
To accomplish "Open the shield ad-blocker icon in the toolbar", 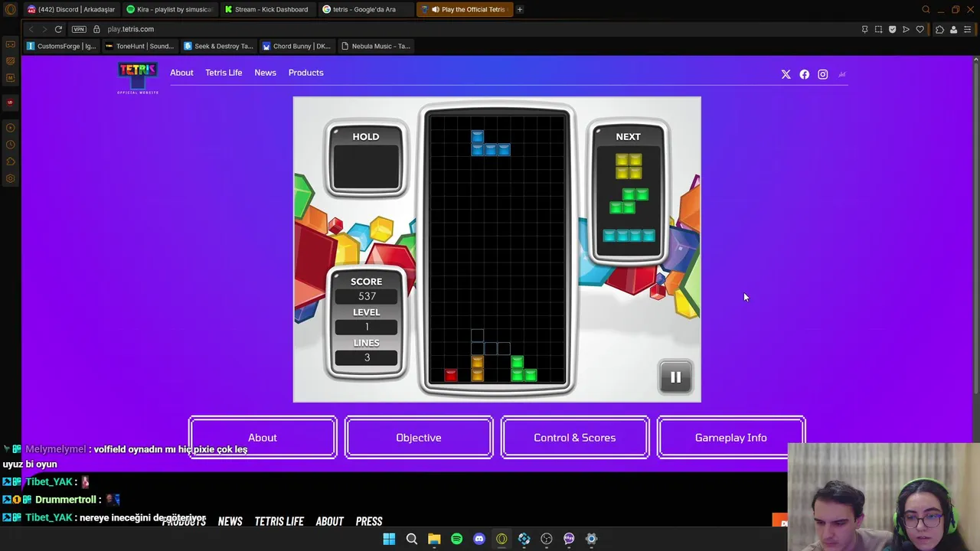I will click(x=892, y=29).
